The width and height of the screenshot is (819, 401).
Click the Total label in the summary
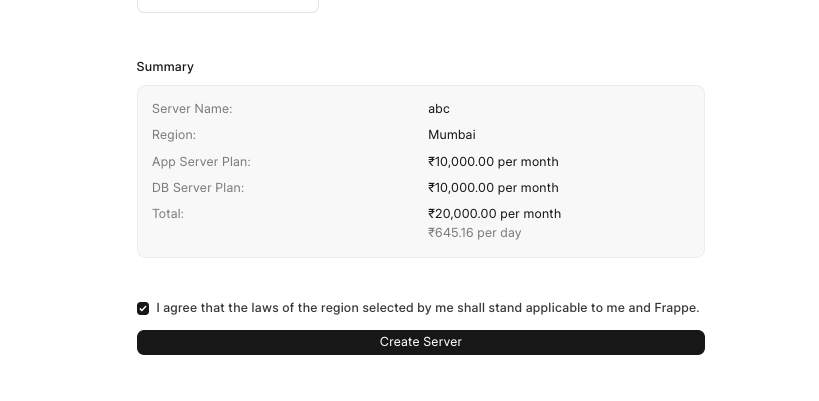point(168,214)
